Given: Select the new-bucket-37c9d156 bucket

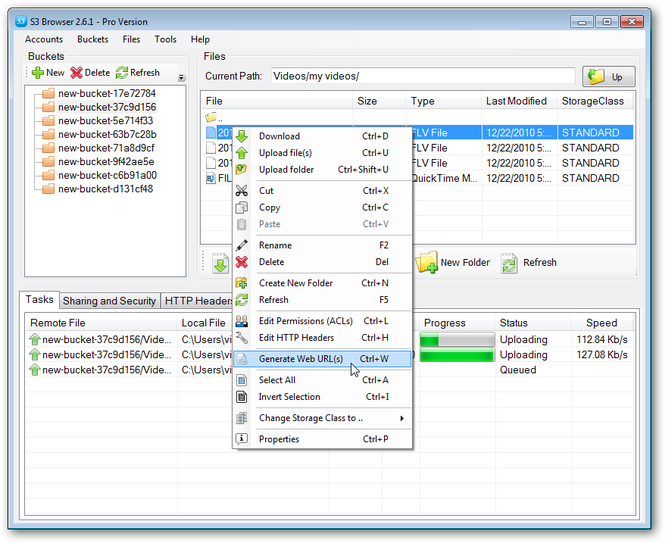Looking at the screenshot, I should tap(106, 107).
